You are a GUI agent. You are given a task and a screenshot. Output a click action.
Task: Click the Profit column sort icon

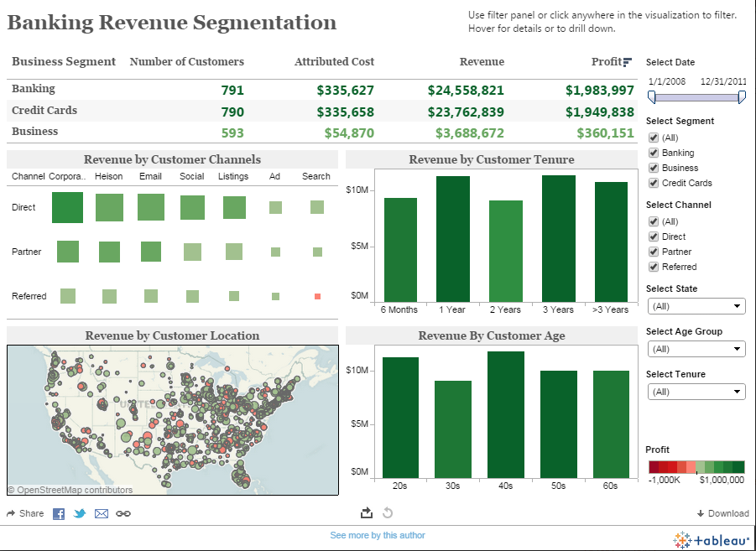point(628,62)
